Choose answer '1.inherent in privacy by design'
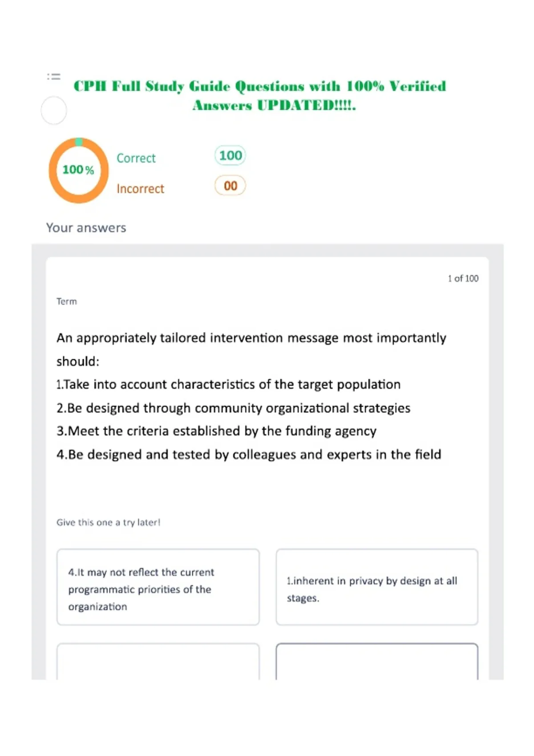This screenshot has height=756, width=534. pos(377,587)
